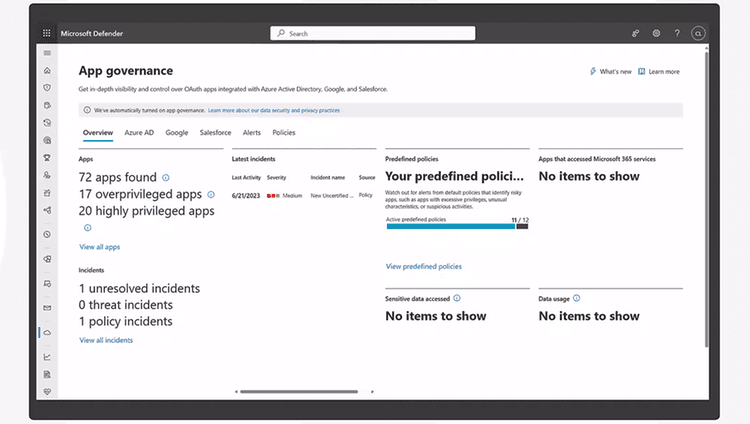Show info for Sensitive data accessed
The width and height of the screenshot is (750, 424).
click(457, 298)
